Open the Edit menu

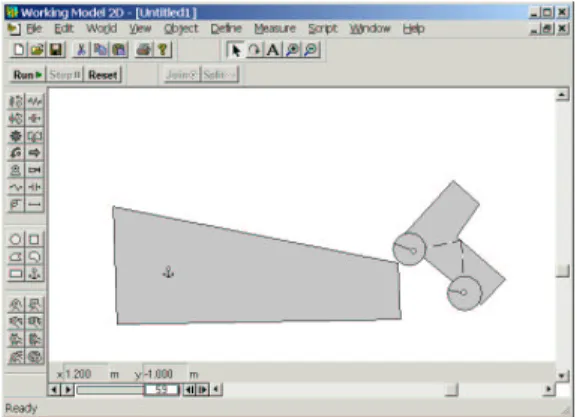(x=64, y=29)
